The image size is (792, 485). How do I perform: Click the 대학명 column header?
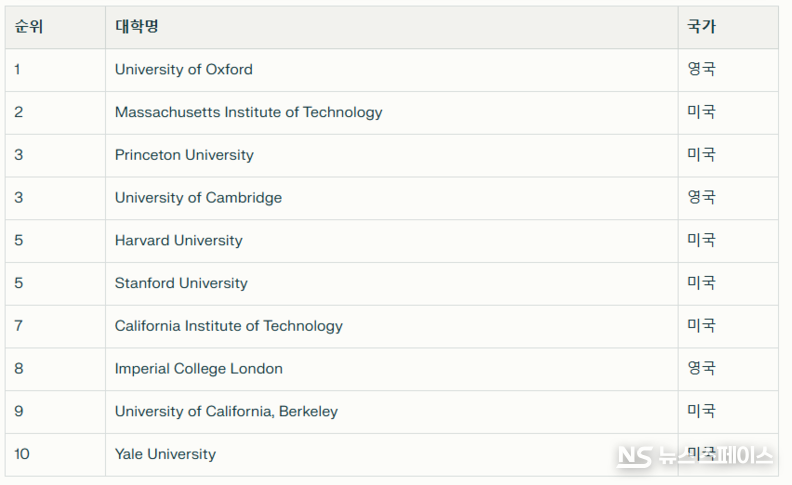137,27
